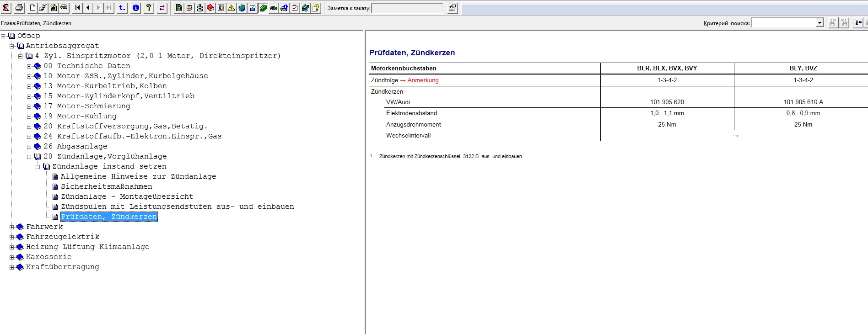Click the red and blue swap arrows icon

point(162,8)
